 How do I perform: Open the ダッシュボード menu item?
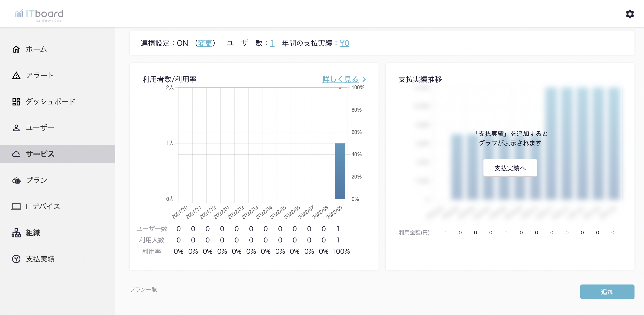50,102
